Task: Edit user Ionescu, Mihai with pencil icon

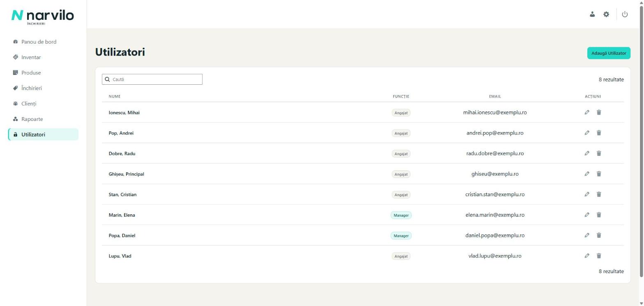Action: pyautogui.click(x=587, y=112)
